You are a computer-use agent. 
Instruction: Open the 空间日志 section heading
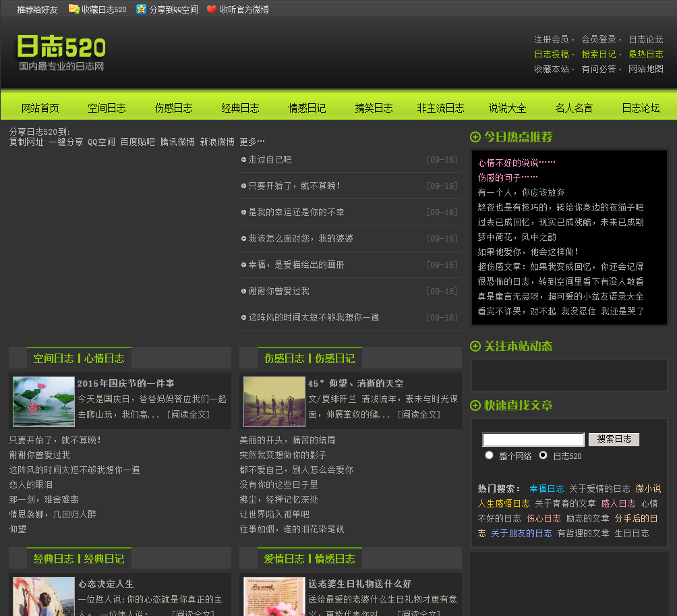53,358
